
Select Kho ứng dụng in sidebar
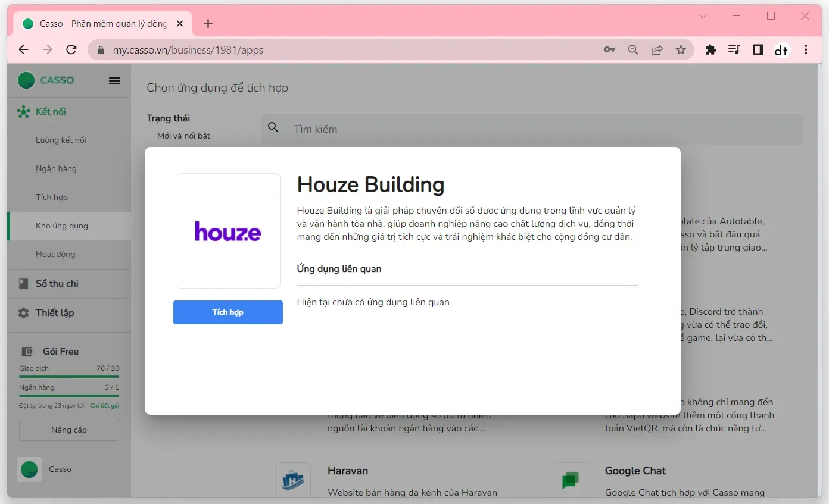coord(68,226)
